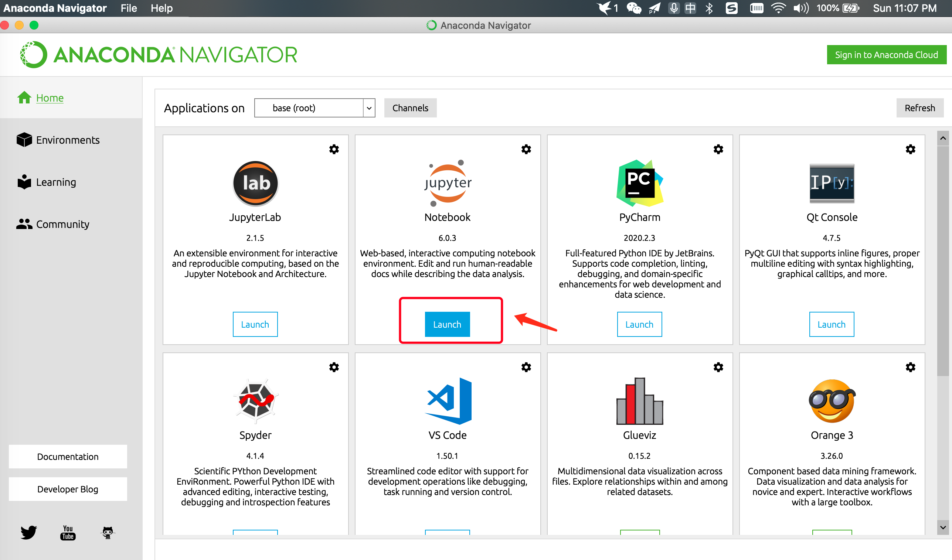Screen dimensions: 952x560
Task: Open the Anaconda Twitter page
Action: pyautogui.click(x=28, y=532)
